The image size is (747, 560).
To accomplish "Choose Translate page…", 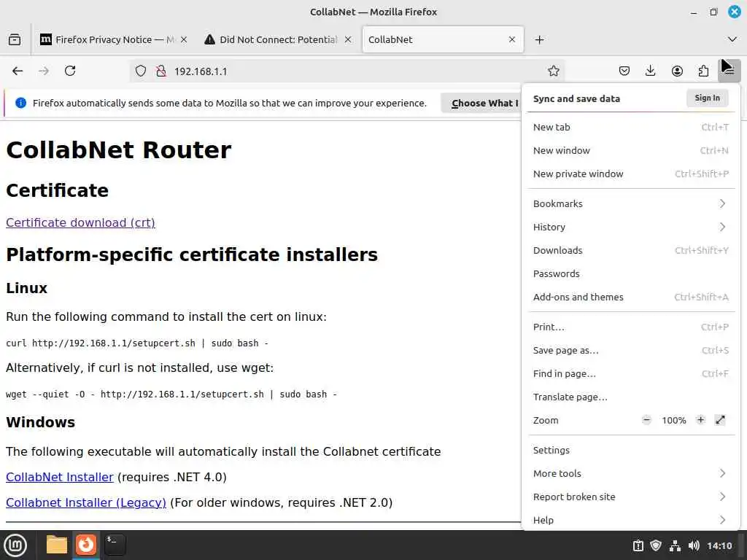I will (631, 397).
